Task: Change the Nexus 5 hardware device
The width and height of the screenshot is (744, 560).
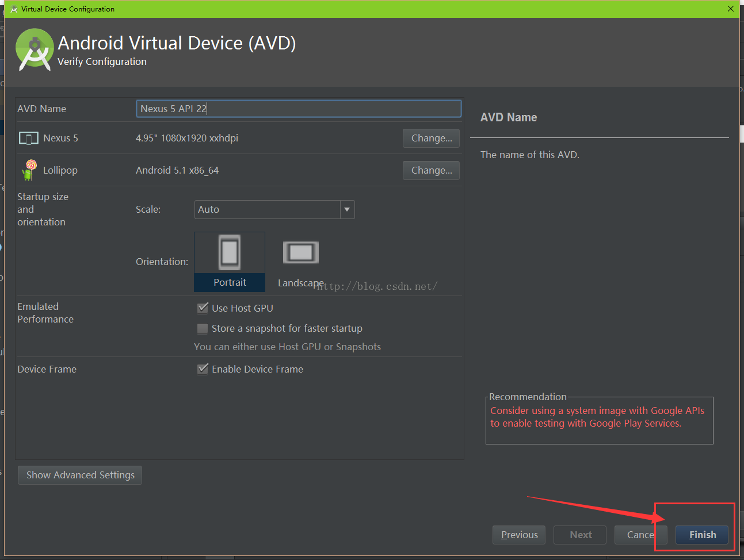Action: pyautogui.click(x=432, y=138)
